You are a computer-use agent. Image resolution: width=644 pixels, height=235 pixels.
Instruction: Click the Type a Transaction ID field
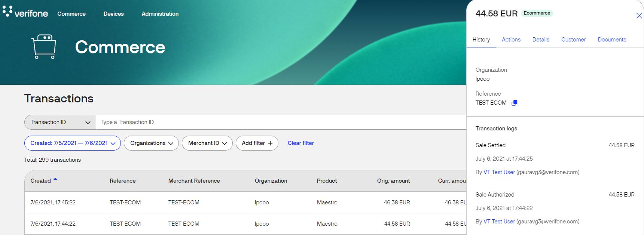click(281, 122)
